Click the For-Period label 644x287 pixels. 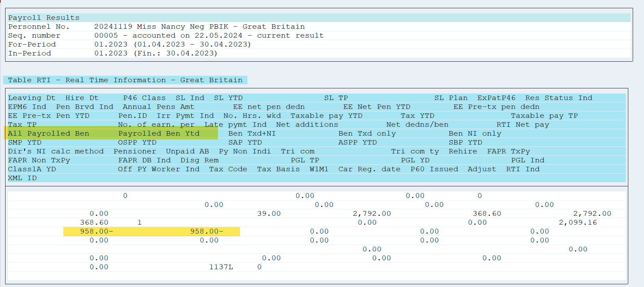(32, 45)
